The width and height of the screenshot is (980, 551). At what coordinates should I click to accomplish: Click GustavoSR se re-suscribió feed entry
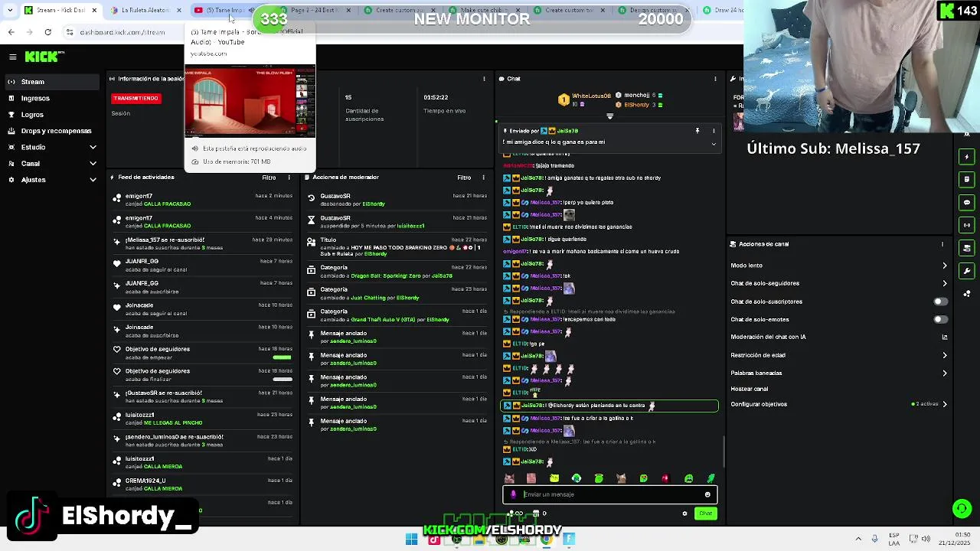tap(202, 396)
